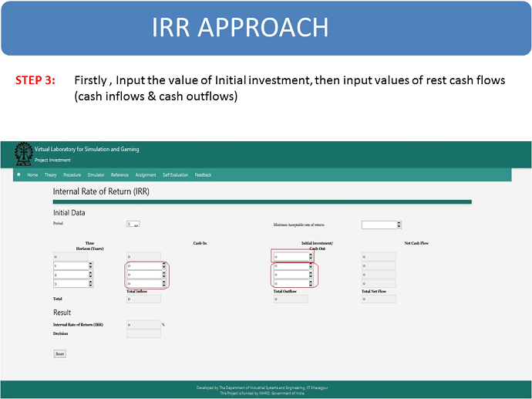Click stepper on Cash-In year 3 field
532x399 pixels.
click(164, 283)
